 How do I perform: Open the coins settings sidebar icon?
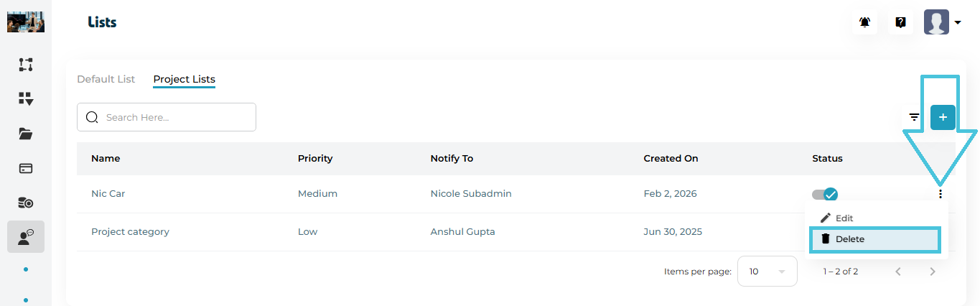(26, 203)
